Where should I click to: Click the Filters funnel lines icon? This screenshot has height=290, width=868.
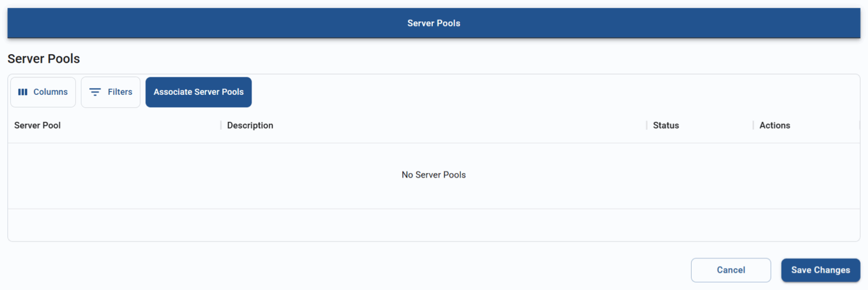(95, 92)
